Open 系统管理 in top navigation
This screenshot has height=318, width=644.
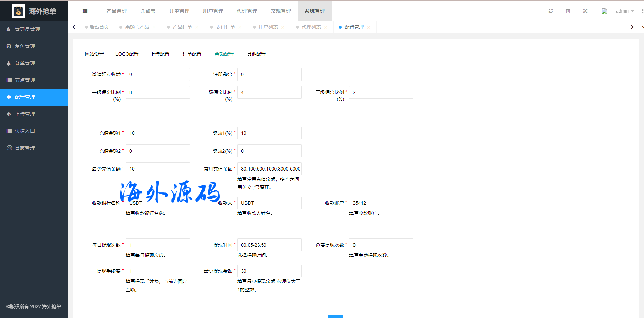pyautogui.click(x=315, y=11)
